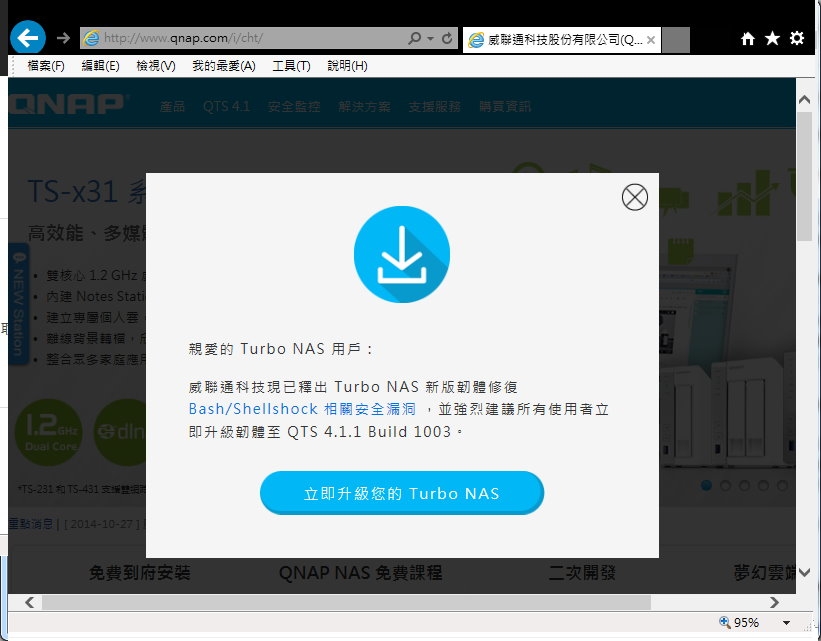Click the browser Forward arrow
Viewport: 821px width, 641px height.
click(x=63, y=38)
